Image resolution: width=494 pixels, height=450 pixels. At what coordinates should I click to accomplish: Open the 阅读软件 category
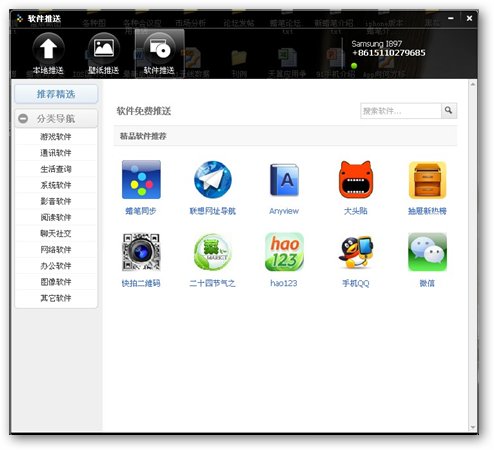click(56, 217)
